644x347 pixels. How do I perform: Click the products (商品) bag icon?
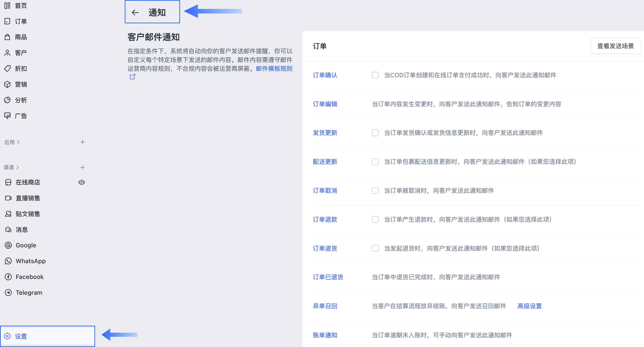(x=8, y=37)
